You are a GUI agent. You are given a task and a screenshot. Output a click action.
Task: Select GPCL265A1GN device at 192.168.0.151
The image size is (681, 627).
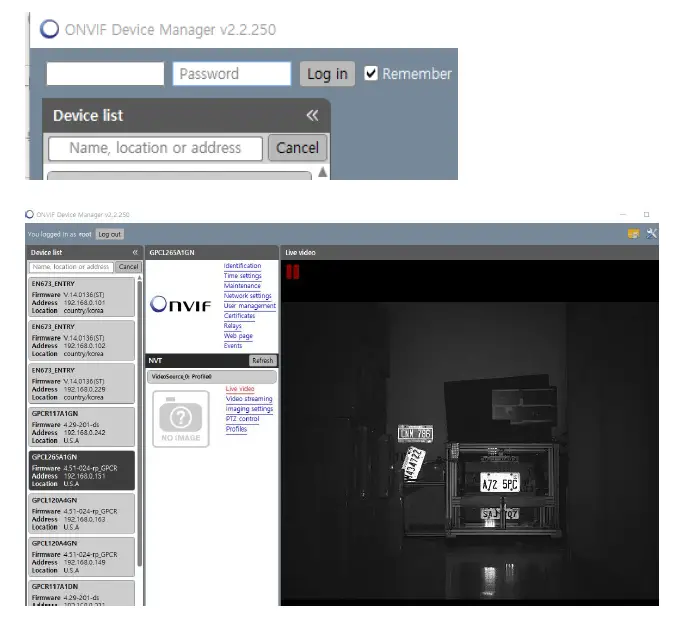point(82,470)
